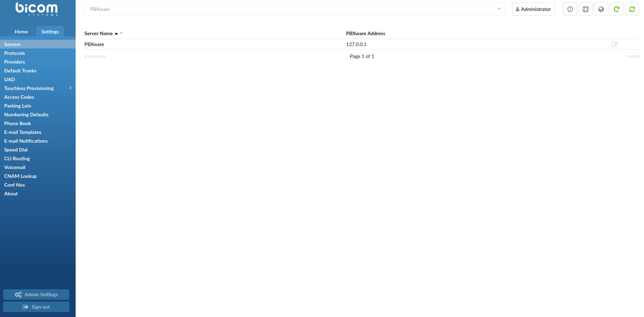Click the 127.0.0.1 address cell

(x=356, y=44)
